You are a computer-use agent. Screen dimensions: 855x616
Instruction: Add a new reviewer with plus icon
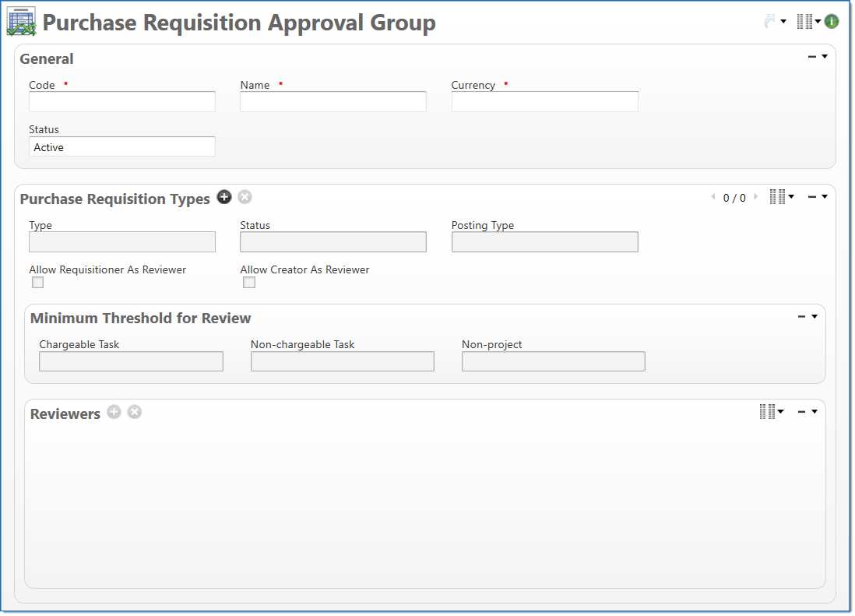pos(114,412)
